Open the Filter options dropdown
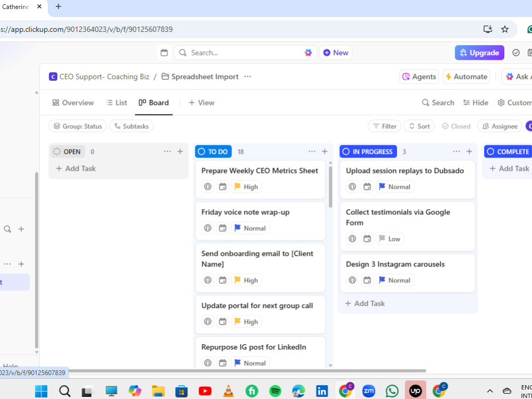The image size is (532, 399). [385, 126]
